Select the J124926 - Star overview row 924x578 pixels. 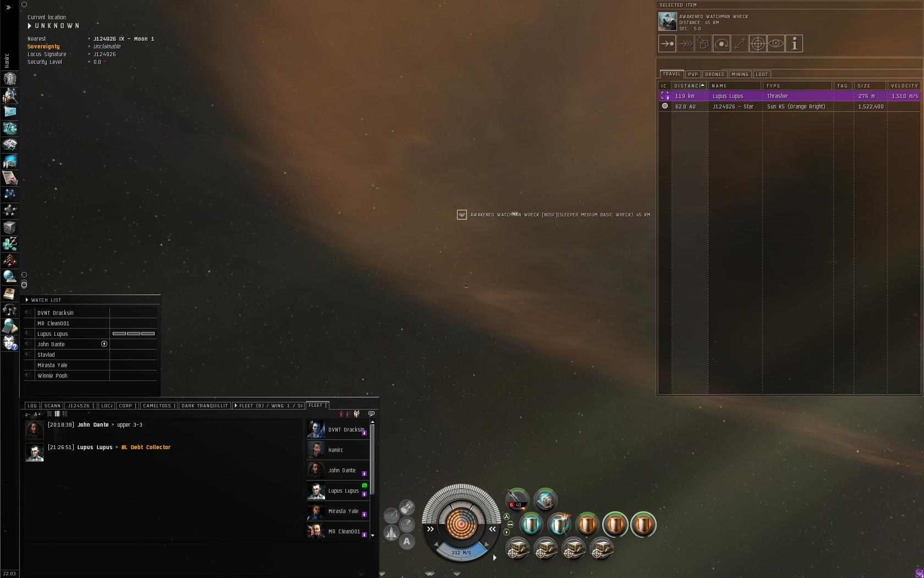(789, 107)
